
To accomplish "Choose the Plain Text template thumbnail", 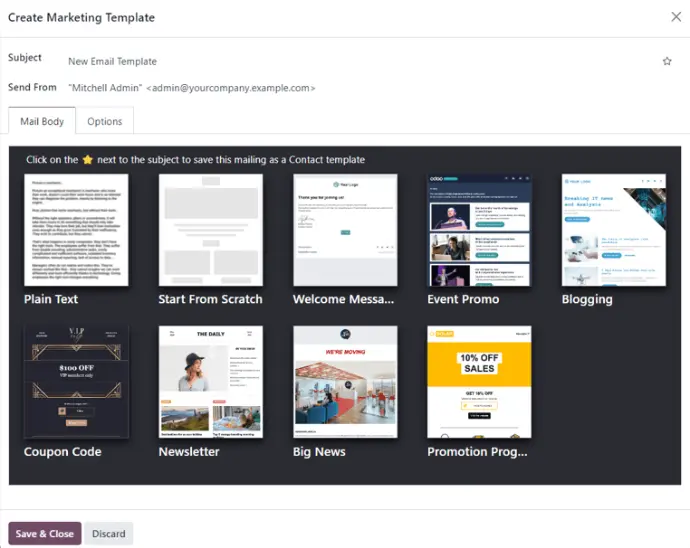I will coord(76,231).
